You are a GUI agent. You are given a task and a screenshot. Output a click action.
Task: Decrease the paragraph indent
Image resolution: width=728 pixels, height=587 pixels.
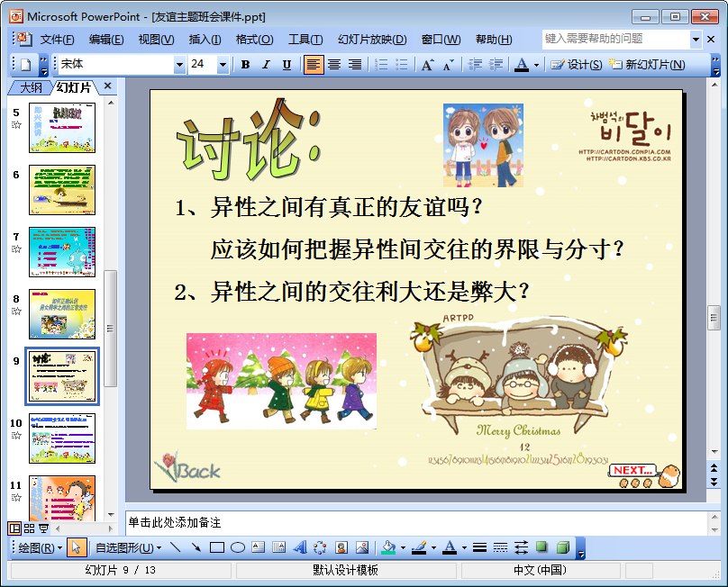pyautogui.click(x=475, y=65)
